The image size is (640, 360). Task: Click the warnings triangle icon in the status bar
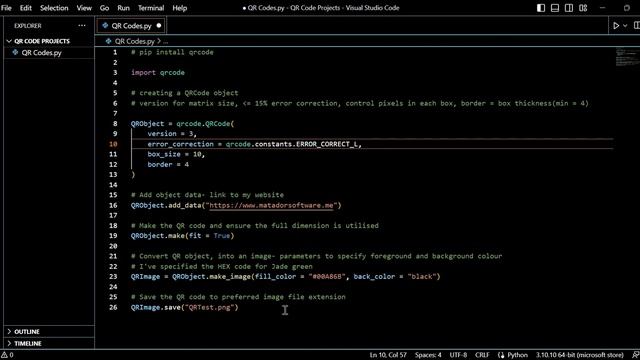4,355
